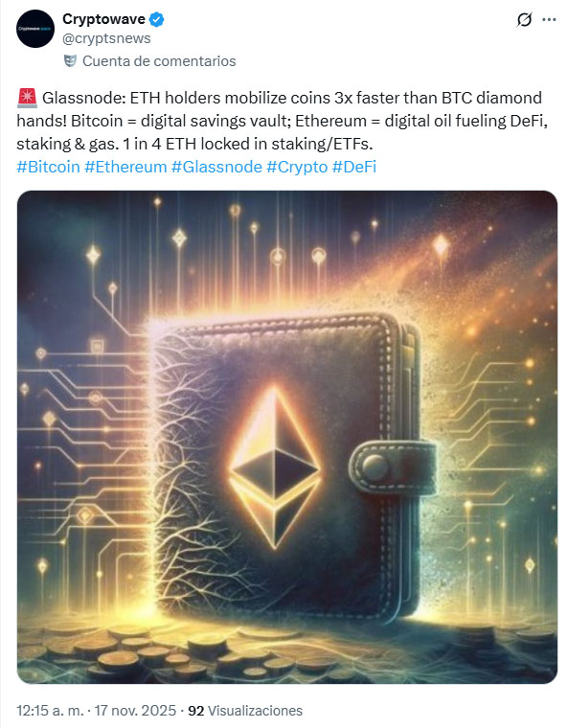Image resolution: width=568 pixels, height=728 pixels.
Task: Click the 12:15 a. m. timestamp
Action: click(51, 711)
